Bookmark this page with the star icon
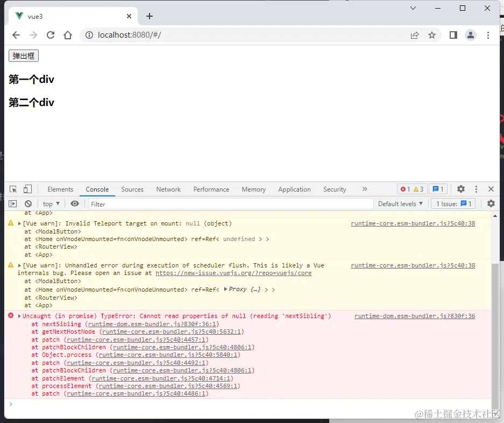This screenshot has height=423, width=504. click(x=432, y=35)
